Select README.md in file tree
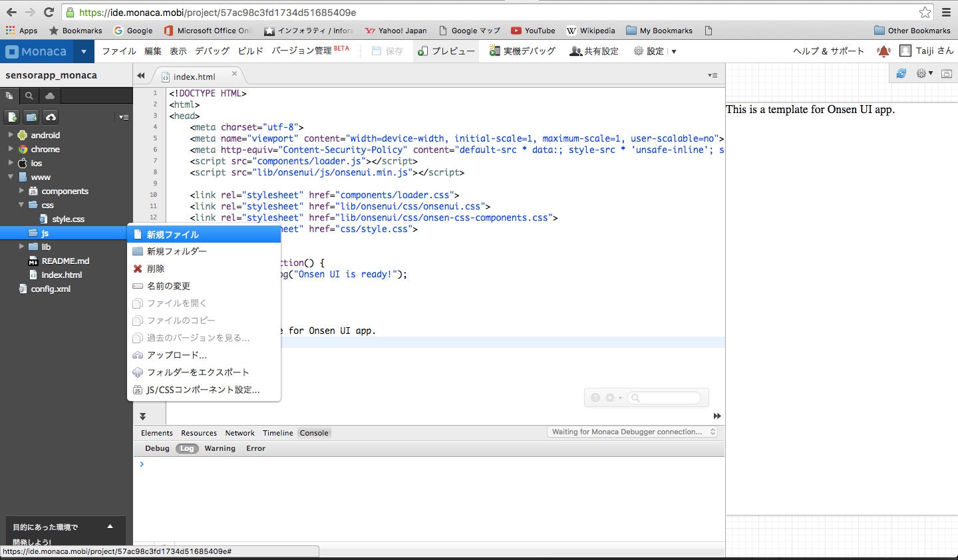This screenshot has width=958, height=560. 65,261
